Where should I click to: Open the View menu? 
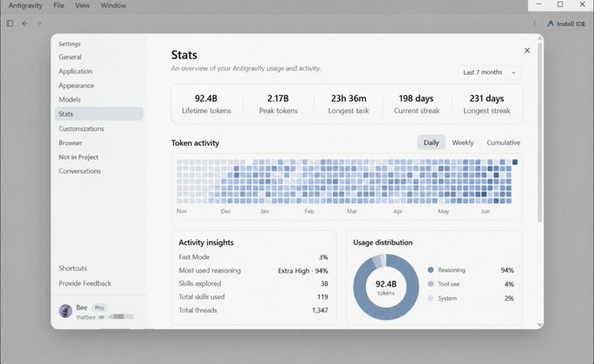point(82,5)
